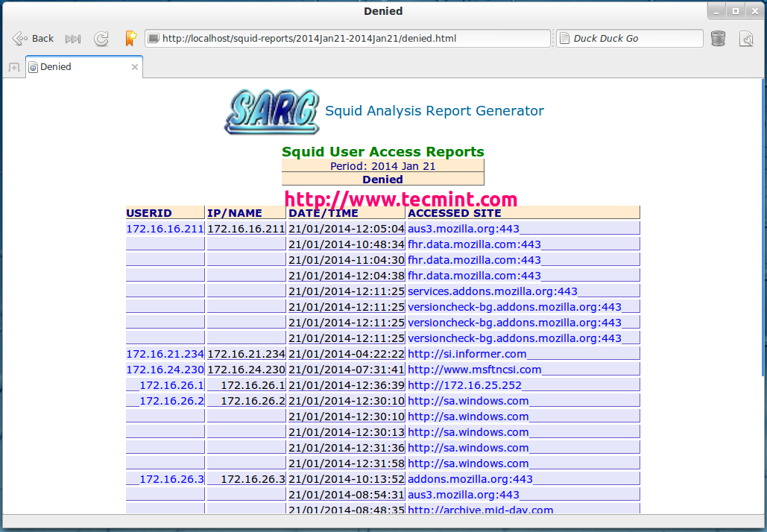This screenshot has height=532, width=767.
Task: Click the search engine page icon
Action: point(564,38)
